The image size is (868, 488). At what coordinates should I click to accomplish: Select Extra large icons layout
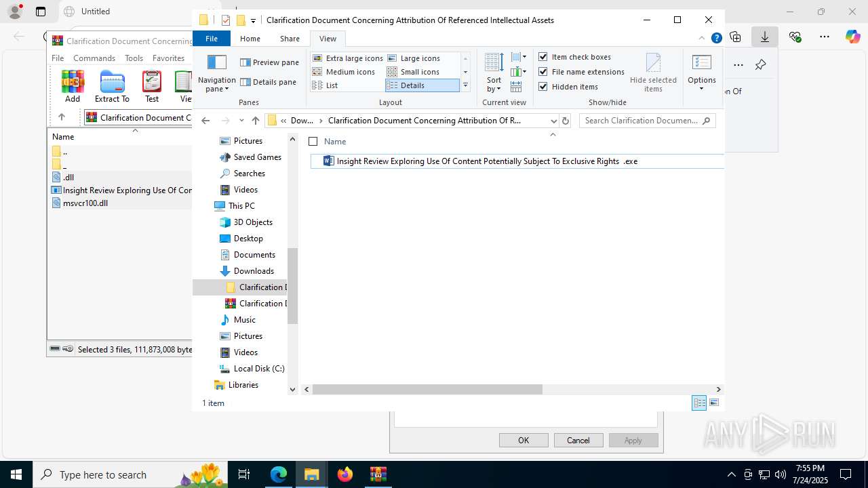(348, 58)
